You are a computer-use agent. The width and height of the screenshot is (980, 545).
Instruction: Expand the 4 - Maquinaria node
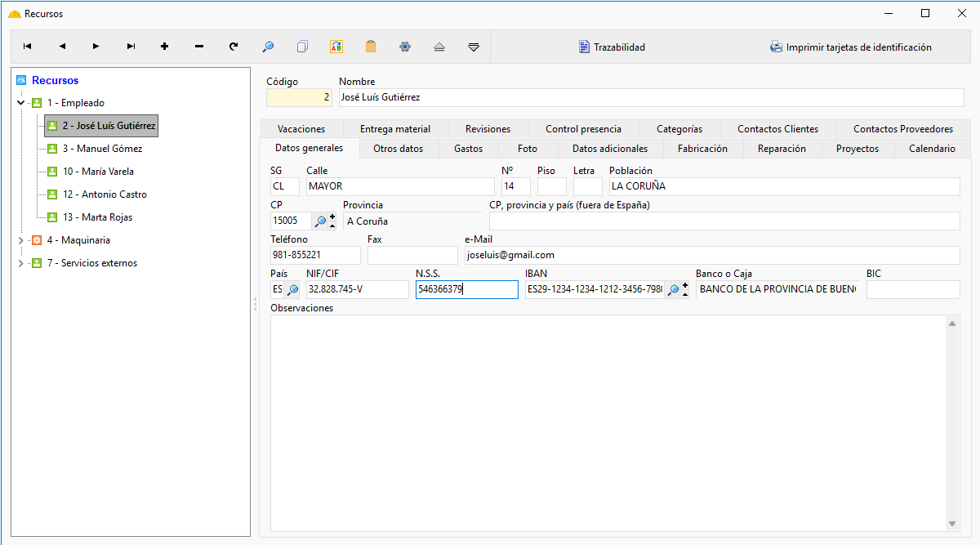[x=21, y=240]
